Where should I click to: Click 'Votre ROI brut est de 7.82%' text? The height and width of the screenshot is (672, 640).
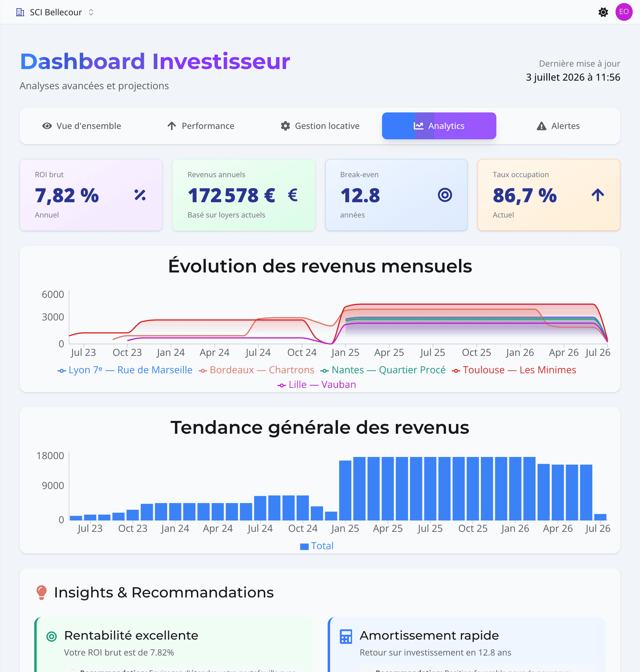pos(119,652)
